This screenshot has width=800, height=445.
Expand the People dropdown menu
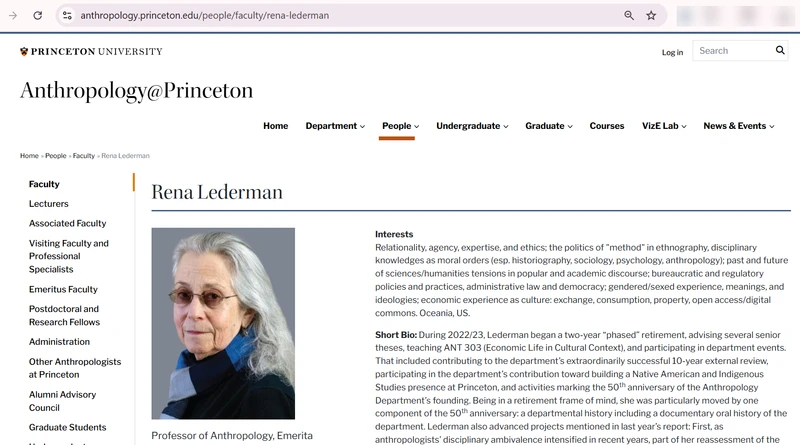(x=401, y=126)
